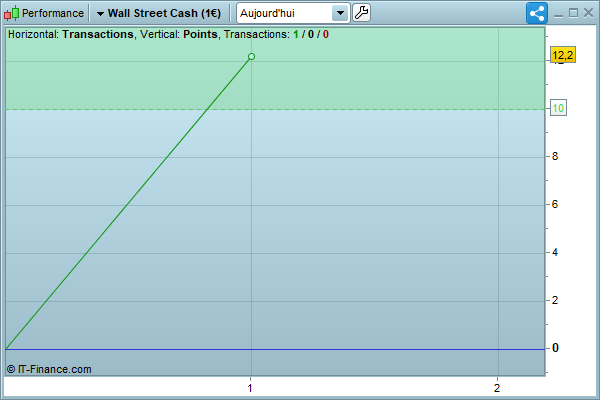
Task: Click the candlestick Performance icon
Action: coord(11,13)
